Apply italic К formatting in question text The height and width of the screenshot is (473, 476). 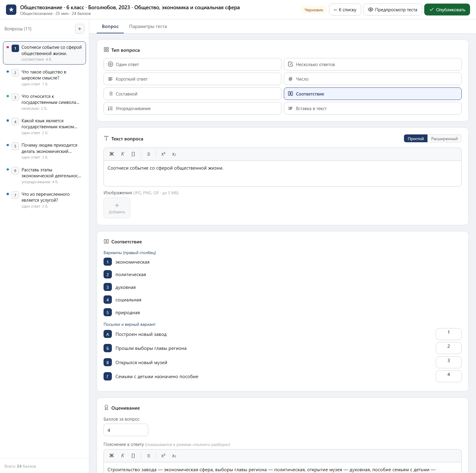[x=123, y=154]
